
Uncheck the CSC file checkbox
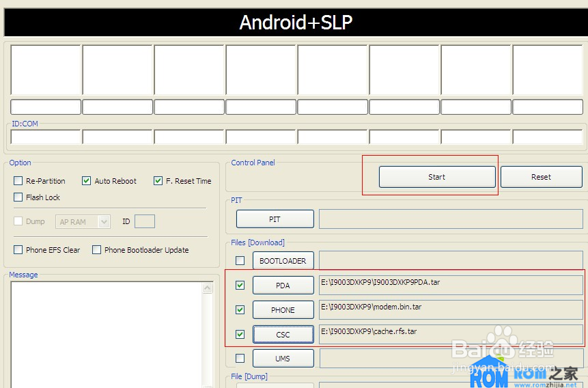pos(240,334)
